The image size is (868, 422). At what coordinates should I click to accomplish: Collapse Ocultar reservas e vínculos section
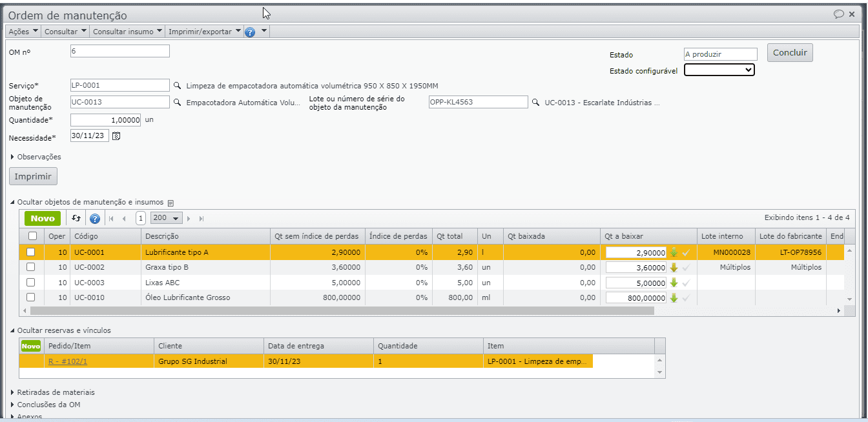click(60, 330)
